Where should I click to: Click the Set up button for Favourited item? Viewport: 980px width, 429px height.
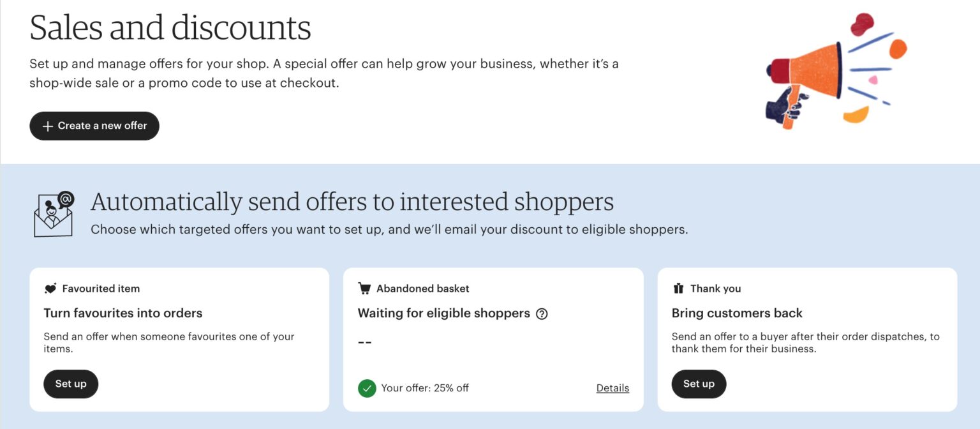(x=70, y=384)
